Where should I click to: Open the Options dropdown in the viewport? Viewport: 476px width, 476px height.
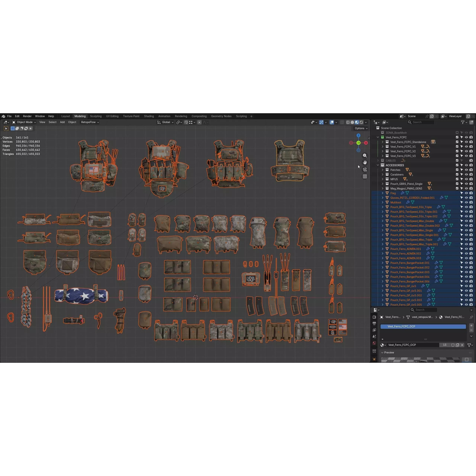click(361, 128)
